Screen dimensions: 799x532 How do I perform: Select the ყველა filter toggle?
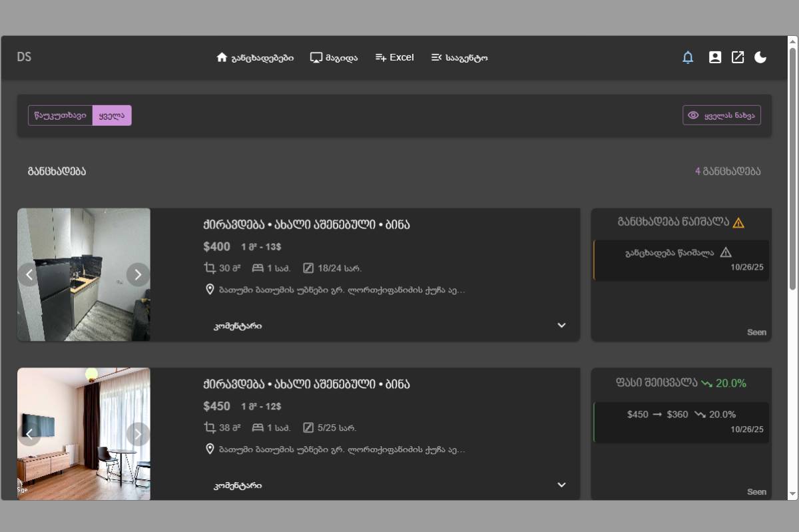click(x=112, y=115)
